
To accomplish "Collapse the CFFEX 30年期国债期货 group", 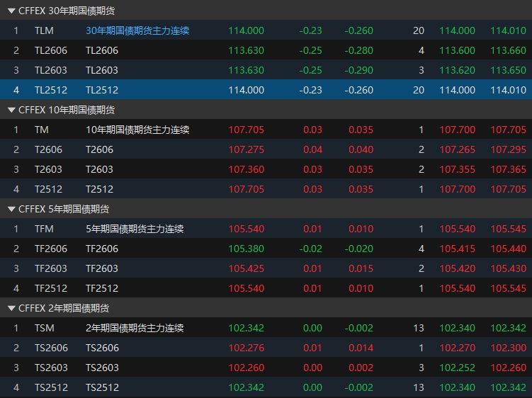I will 11,11.
